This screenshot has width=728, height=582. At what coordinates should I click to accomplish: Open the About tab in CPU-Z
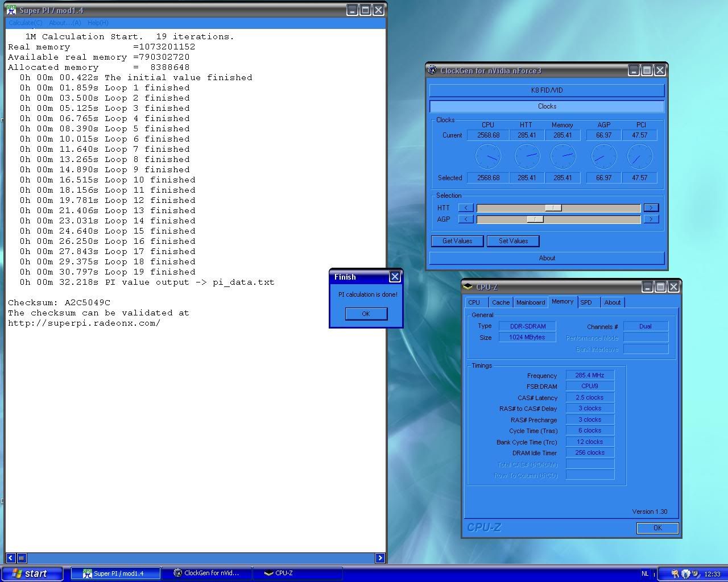click(613, 302)
